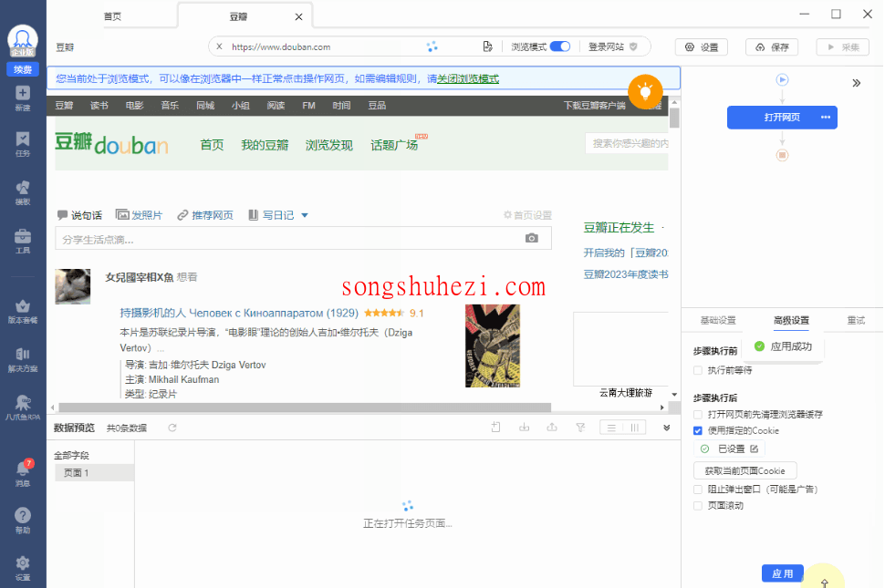Viewport: 885px width, 588px height.
Task: Click the edit icon next to 已设置
Action: point(754,449)
